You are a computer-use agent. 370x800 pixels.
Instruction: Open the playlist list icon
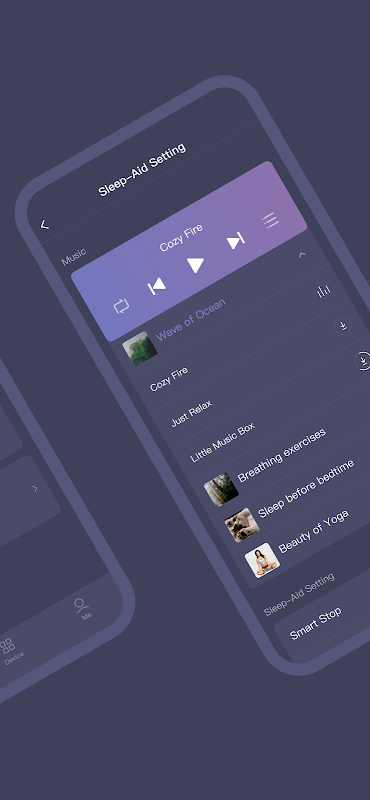[x=270, y=220]
